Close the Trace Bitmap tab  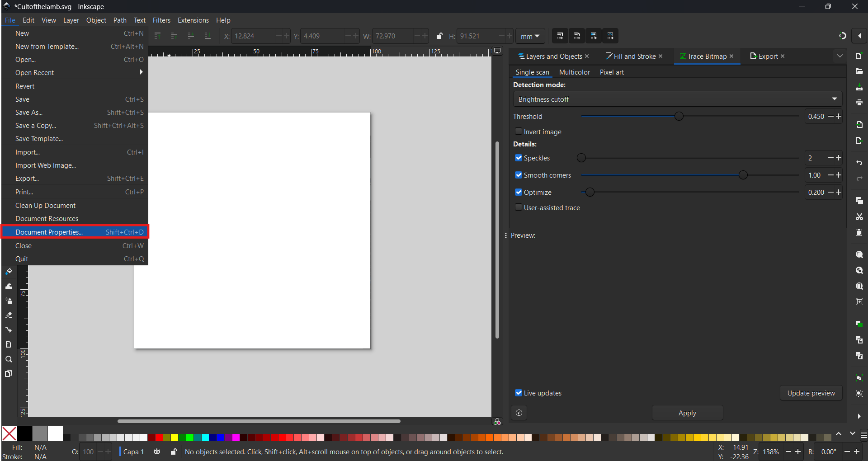click(731, 56)
